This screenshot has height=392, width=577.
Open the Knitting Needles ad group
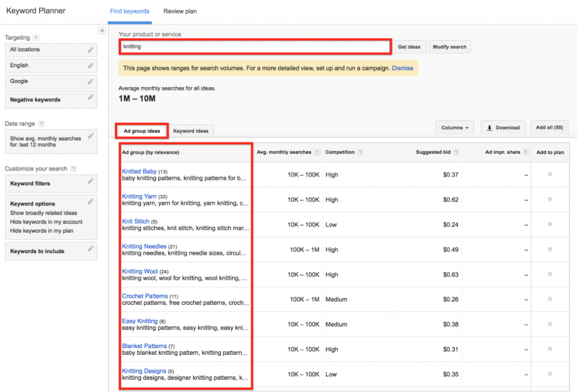click(x=144, y=246)
